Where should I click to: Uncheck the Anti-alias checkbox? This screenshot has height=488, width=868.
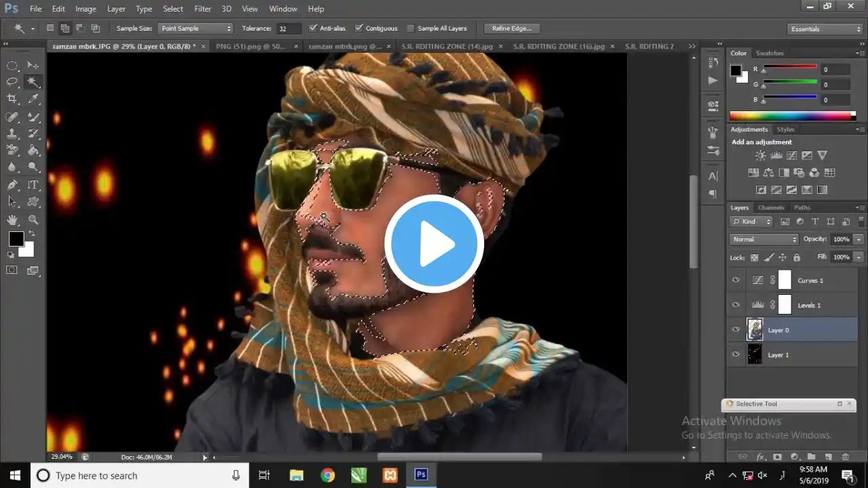pyautogui.click(x=313, y=28)
